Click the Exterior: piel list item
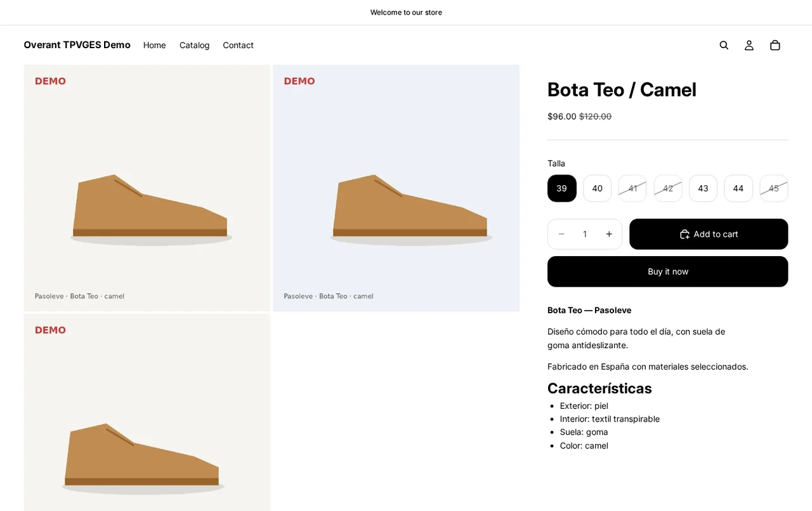 [584, 406]
